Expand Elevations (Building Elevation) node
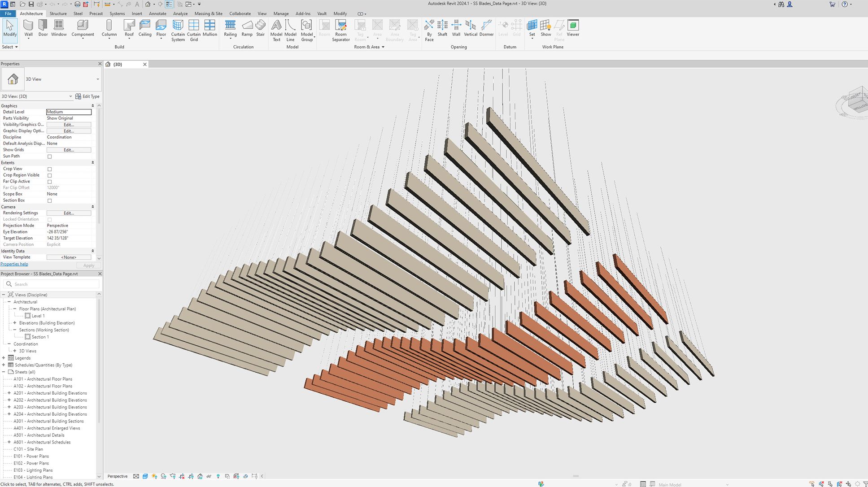 [15, 323]
